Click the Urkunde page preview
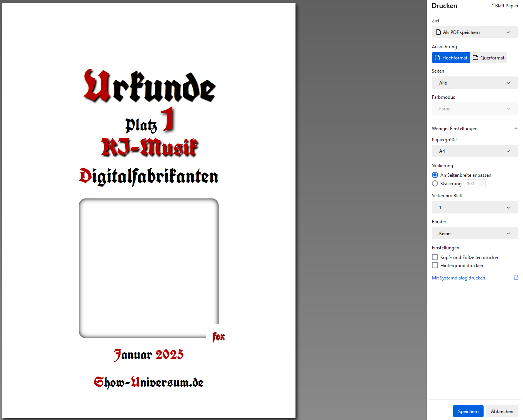Image resolution: width=523 pixels, height=420 pixels. [149, 210]
